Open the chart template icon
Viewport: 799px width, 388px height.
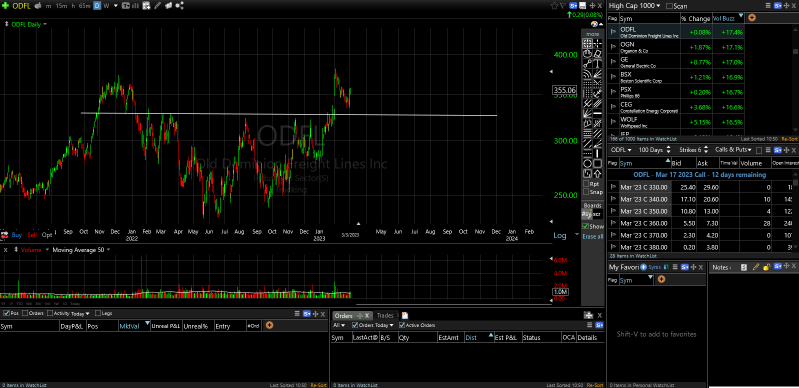point(125,6)
